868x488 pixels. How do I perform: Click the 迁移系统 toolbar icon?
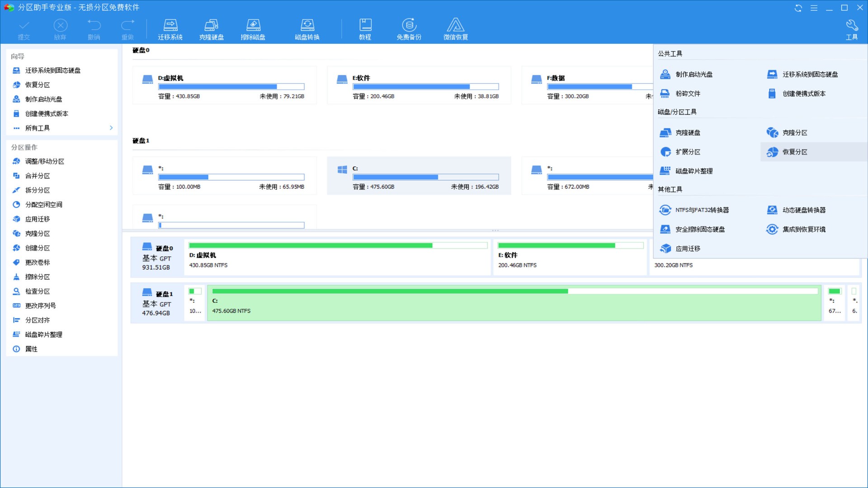point(170,29)
